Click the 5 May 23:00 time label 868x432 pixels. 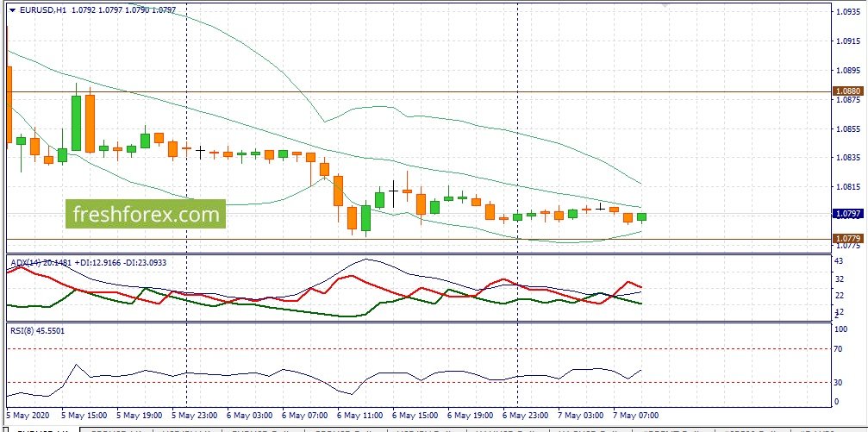point(195,415)
